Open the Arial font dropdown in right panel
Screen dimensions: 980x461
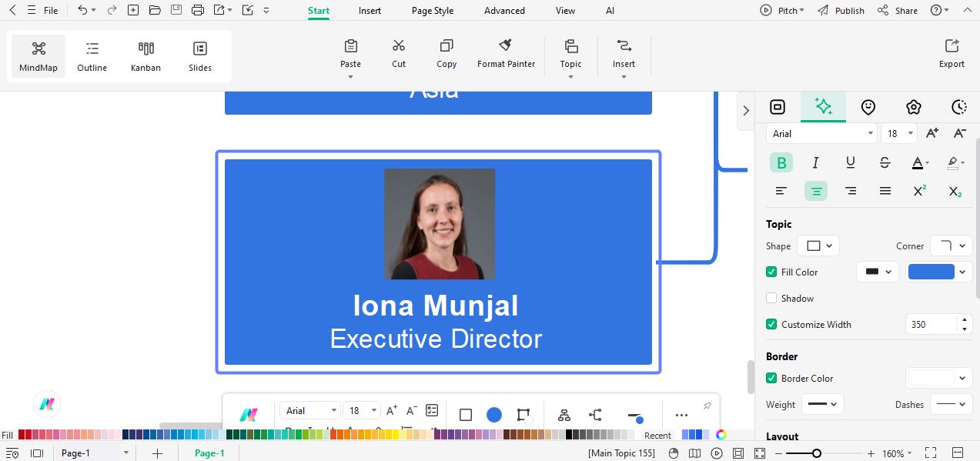(x=821, y=133)
